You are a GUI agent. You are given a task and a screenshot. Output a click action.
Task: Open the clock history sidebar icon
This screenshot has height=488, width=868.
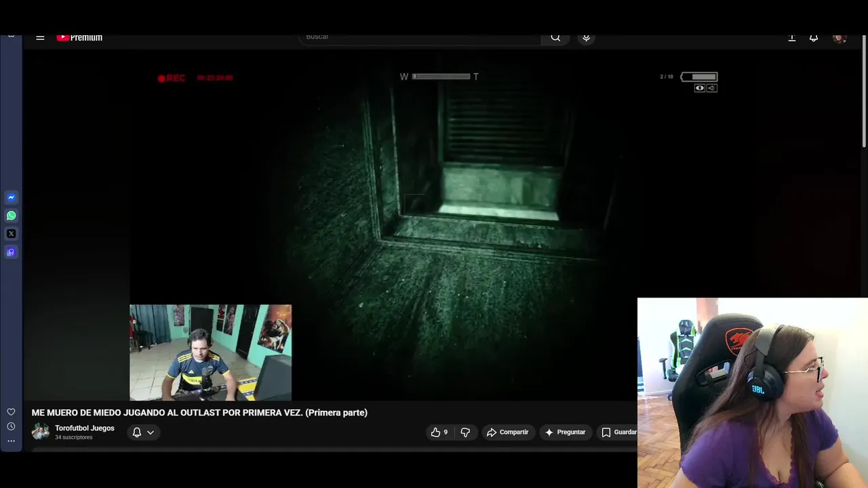pyautogui.click(x=11, y=426)
